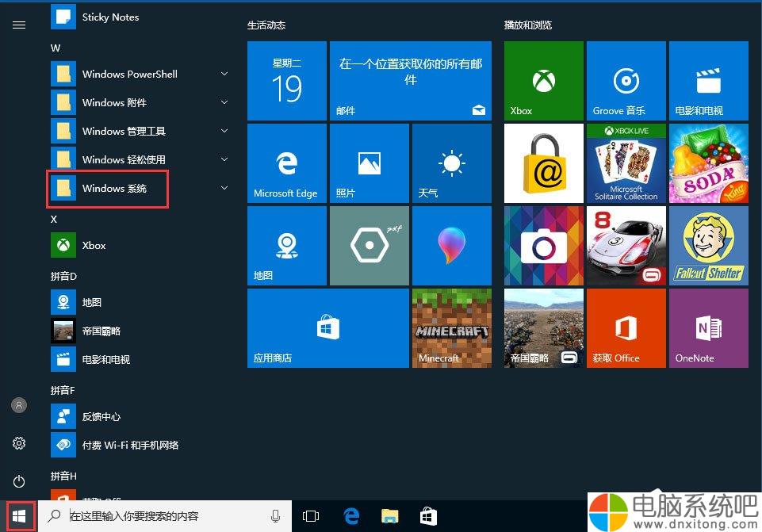Viewport: 762px width, 532px height.
Task: Expand the hamburger menu of Start
Action: click(19, 25)
